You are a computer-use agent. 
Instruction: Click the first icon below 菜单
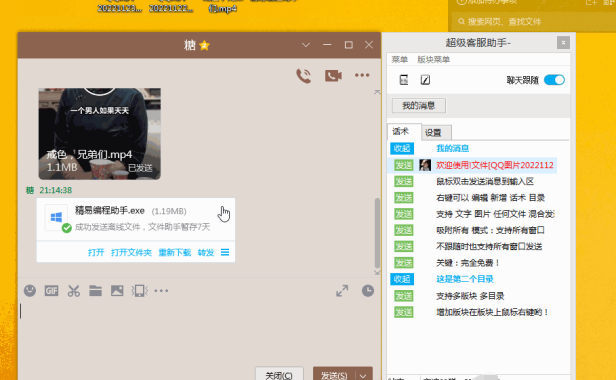pyautogui.click(x=403, y=80)
